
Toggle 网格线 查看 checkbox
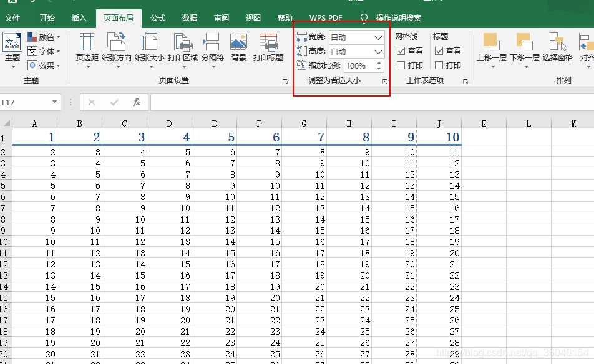401,50
